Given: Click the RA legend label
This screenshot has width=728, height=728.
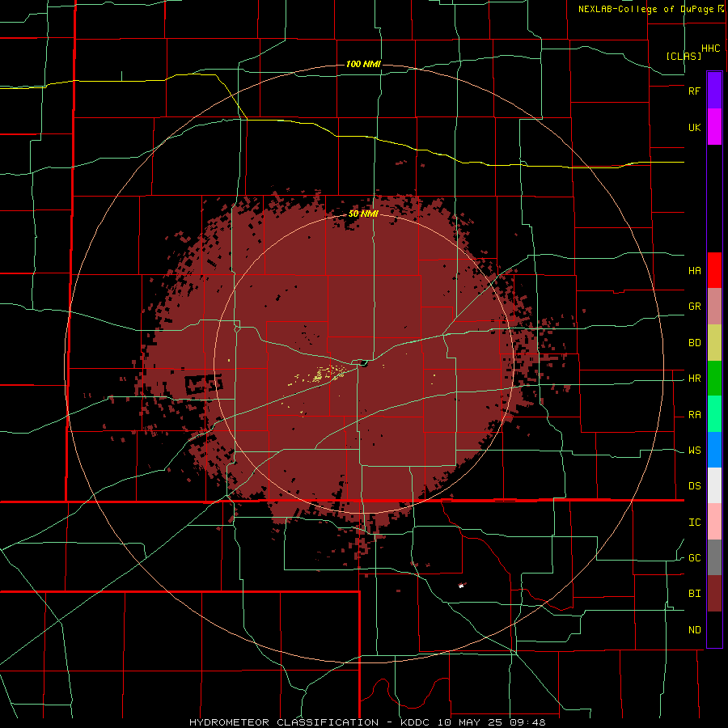Looking at the screenshot, I should [694, 415].
